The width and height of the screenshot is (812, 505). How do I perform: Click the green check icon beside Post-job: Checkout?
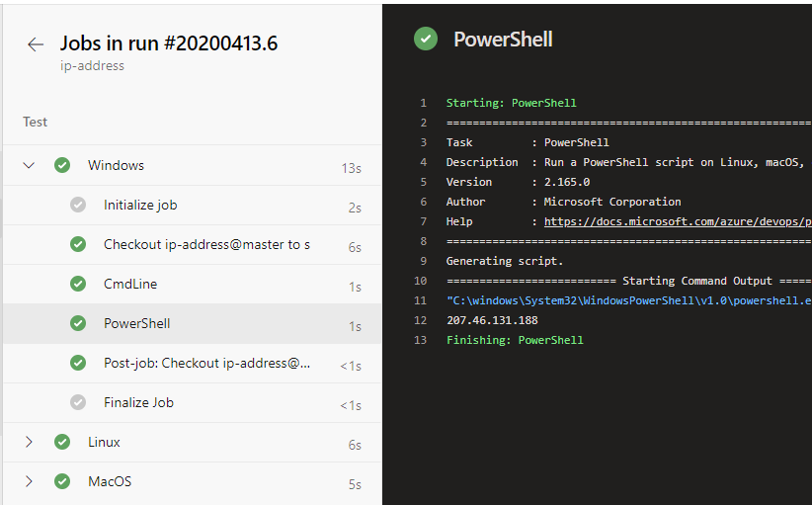point(78,363)
